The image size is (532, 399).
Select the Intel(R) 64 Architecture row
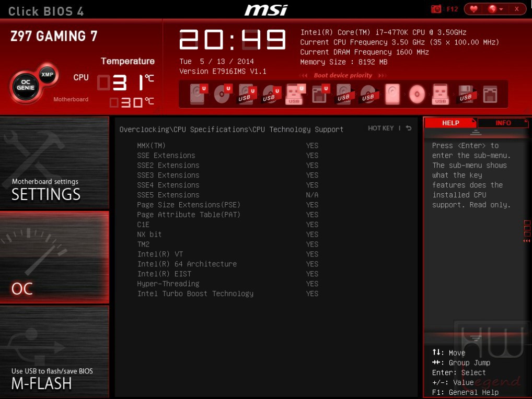(228, 264)
